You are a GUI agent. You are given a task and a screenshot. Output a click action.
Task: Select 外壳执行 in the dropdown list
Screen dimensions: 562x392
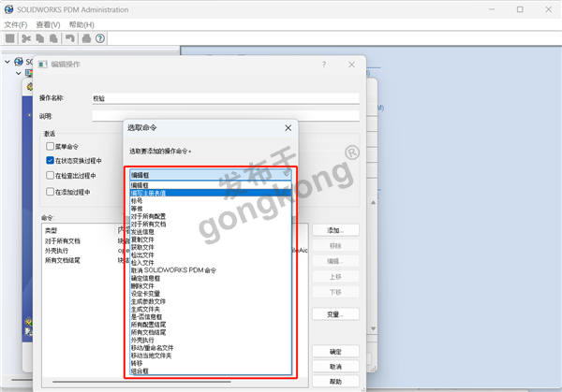pyautogui.click(x=211, y=341)
